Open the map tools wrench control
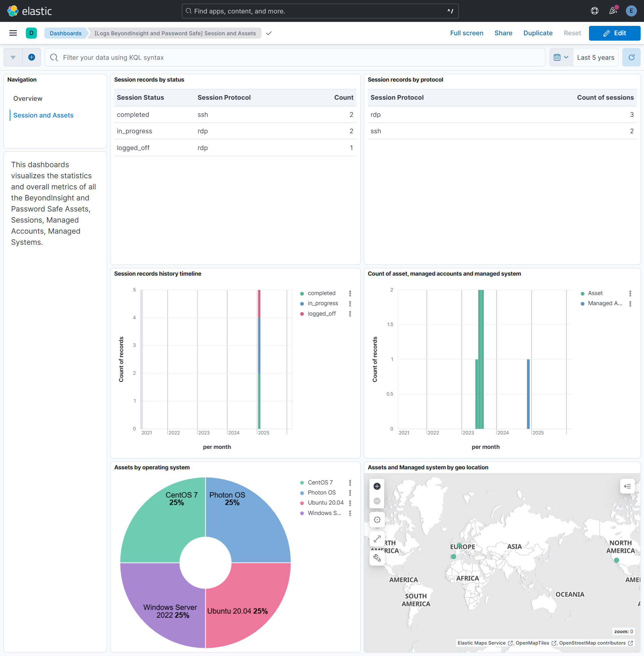 click(377, 558)
